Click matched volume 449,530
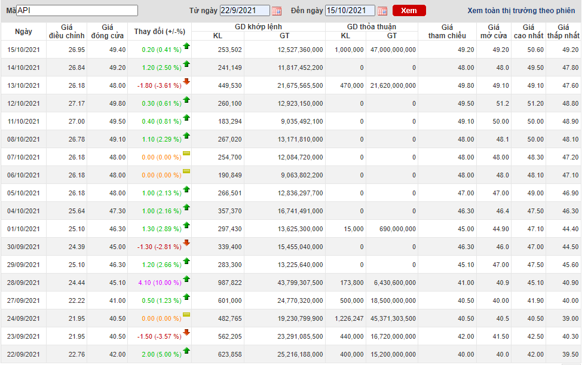Image resolution: width=588 pixels, height=365 pixels. (230, 85)
